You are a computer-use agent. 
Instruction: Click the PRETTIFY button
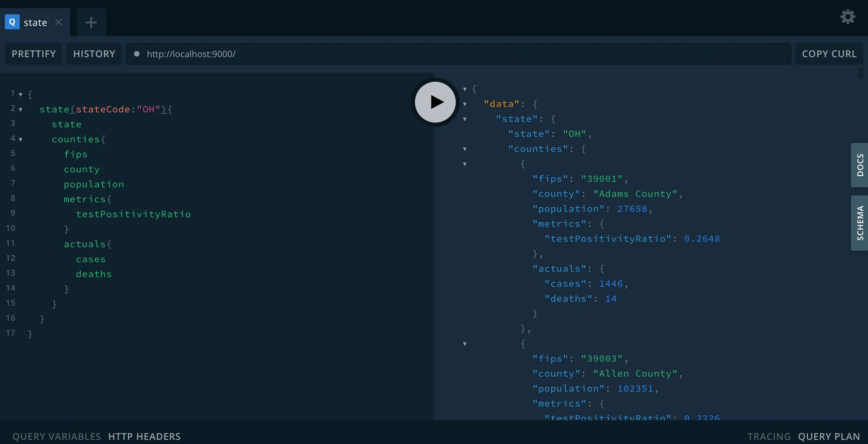(x=34, y=54)
